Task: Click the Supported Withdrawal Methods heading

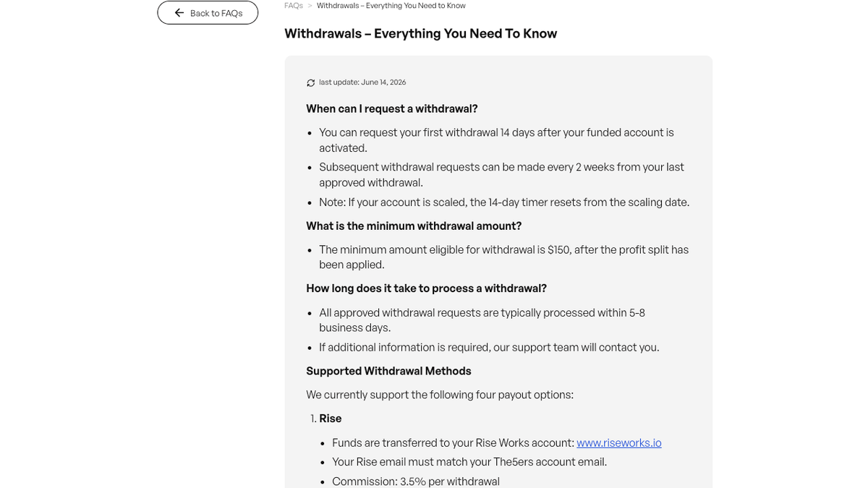Action: point(388,371)
